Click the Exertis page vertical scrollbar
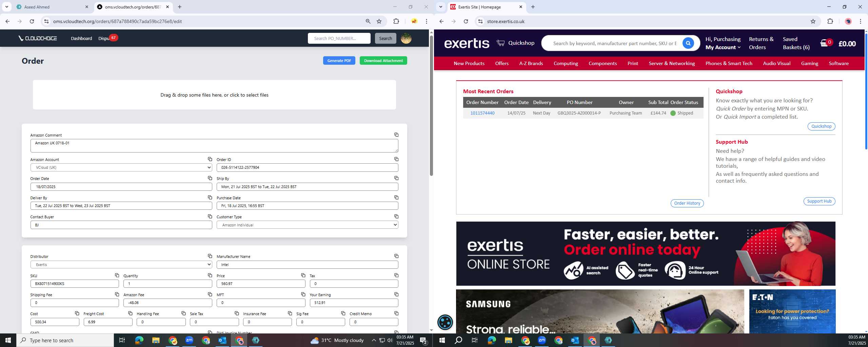This screenshot has height=347, width=868. click(x=866, y=91)
